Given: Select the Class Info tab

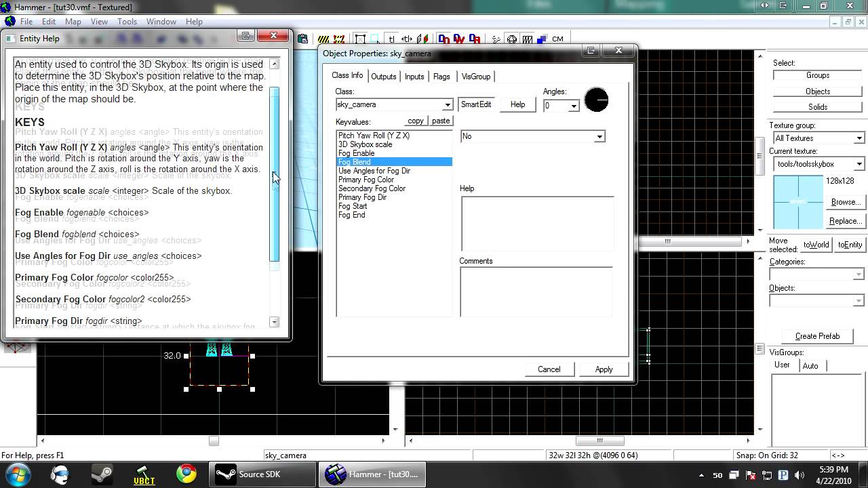Looking at the screenshot, I should tap(347, 75).
